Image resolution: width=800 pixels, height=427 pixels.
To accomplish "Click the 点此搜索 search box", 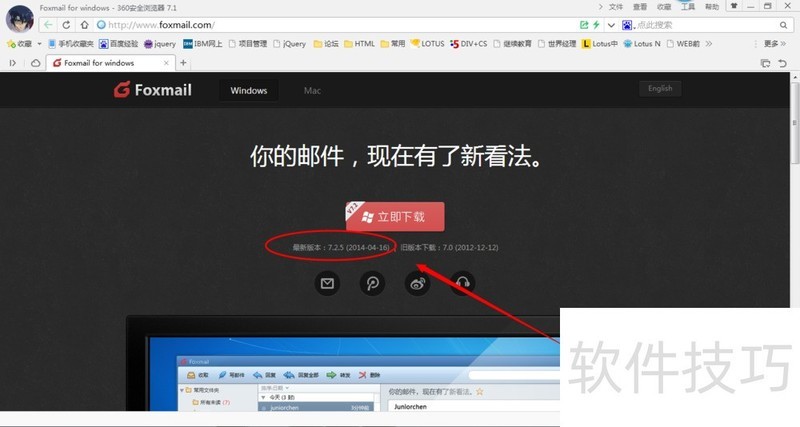I will (x=707, y=24).
